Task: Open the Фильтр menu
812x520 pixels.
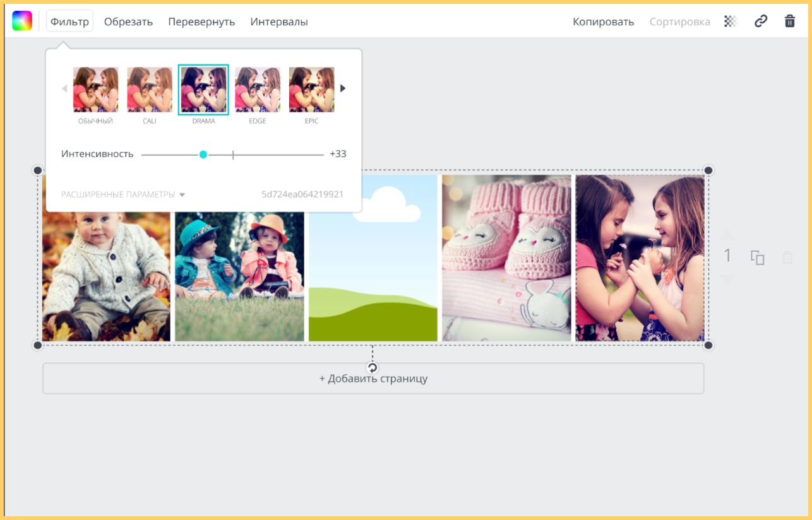Action: pos(69,21)
